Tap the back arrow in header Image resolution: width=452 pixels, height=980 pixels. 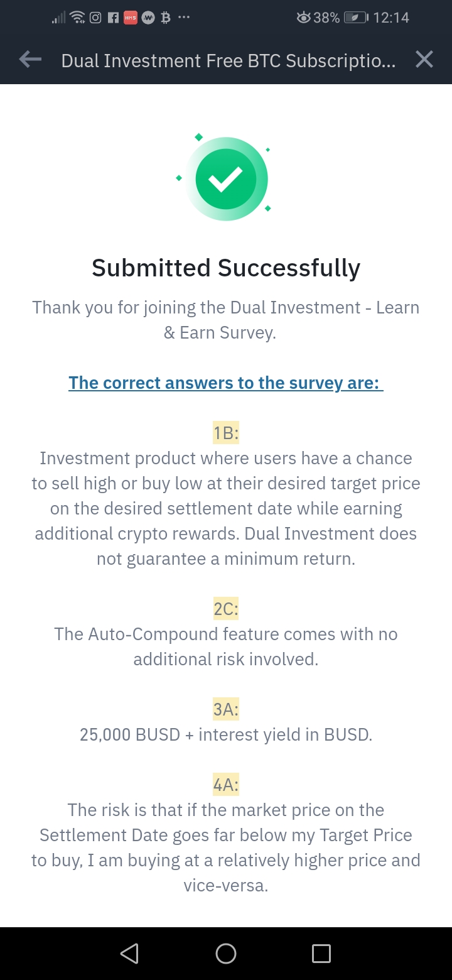click(30, 60)
